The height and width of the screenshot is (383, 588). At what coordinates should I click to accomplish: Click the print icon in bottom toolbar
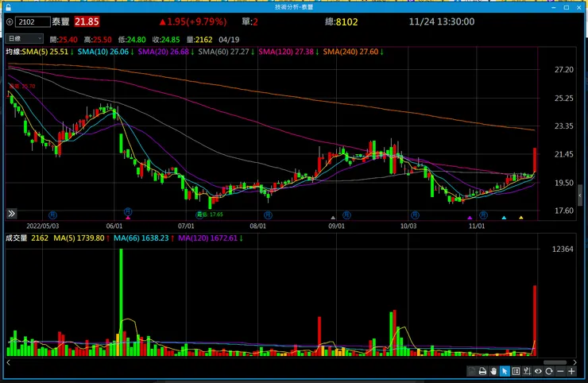[482, 371]
